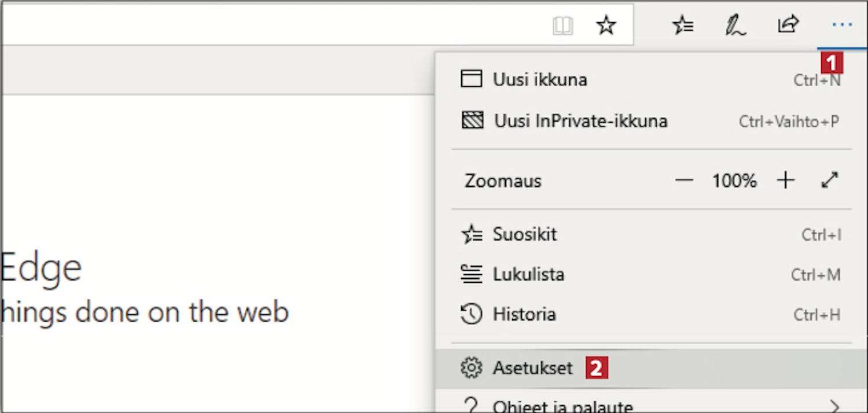This screenshot has width=868, height=413.
Task: Click the Ctrl+I shortcut text
Action: pyautogui.click(x=821, y=235)
